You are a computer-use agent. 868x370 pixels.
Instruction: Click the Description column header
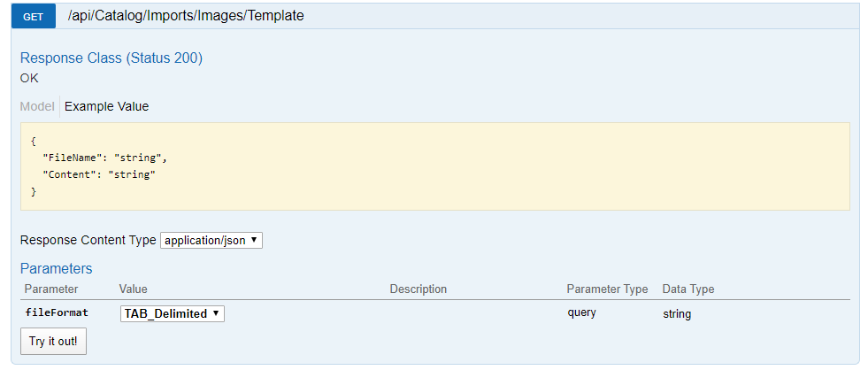point(418,289)
